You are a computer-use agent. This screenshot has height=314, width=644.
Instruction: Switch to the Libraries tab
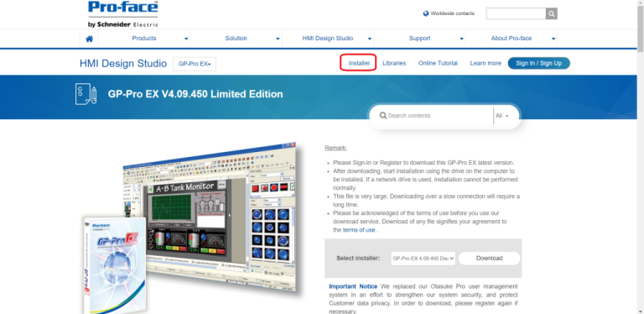pos(394,63)
